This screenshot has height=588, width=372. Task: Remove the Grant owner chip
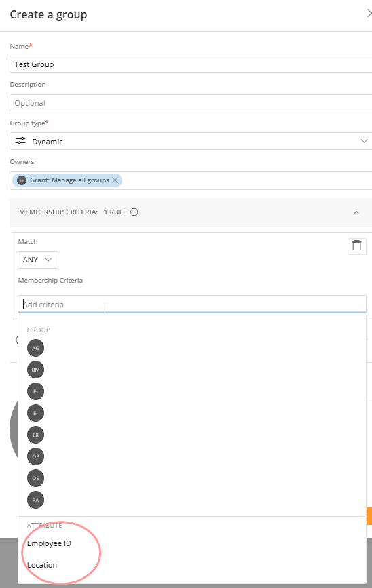(x=115, y=180)
